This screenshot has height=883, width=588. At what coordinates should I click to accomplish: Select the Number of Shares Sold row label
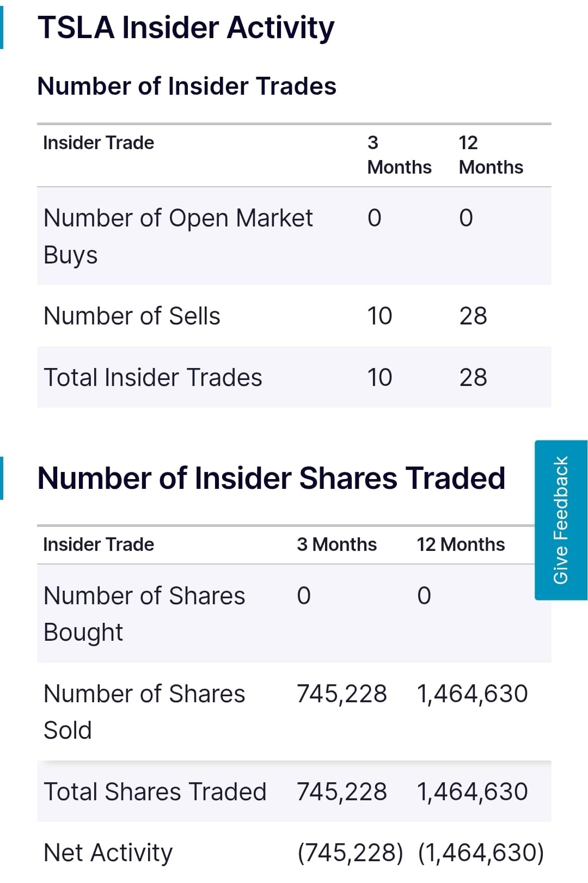pyautogui.click(x=144, y=712)
